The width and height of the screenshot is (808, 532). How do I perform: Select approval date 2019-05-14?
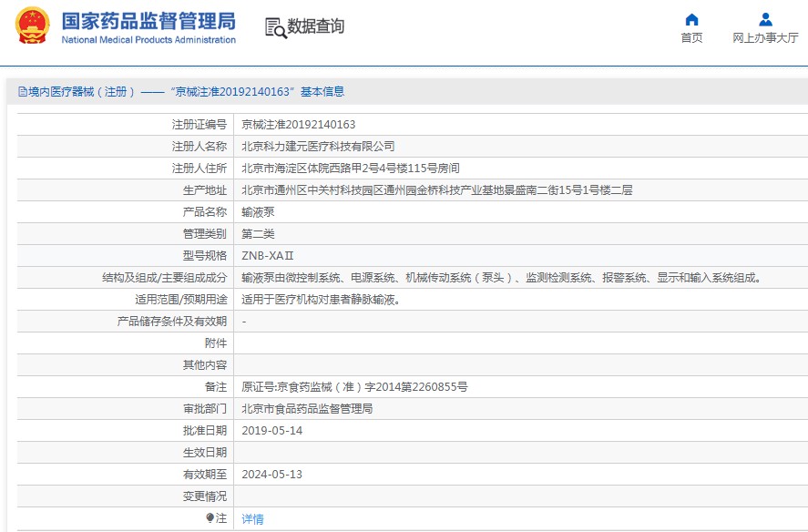[272, 431]
